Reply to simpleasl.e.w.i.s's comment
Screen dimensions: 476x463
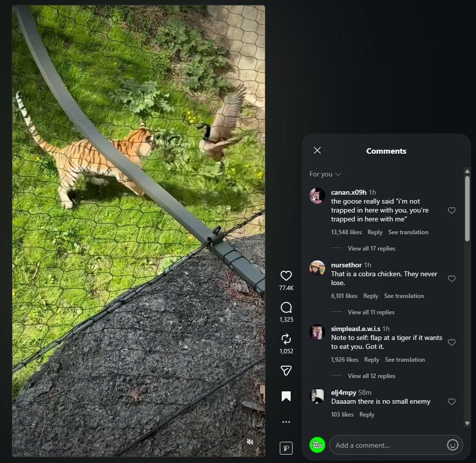coord(372,360)
